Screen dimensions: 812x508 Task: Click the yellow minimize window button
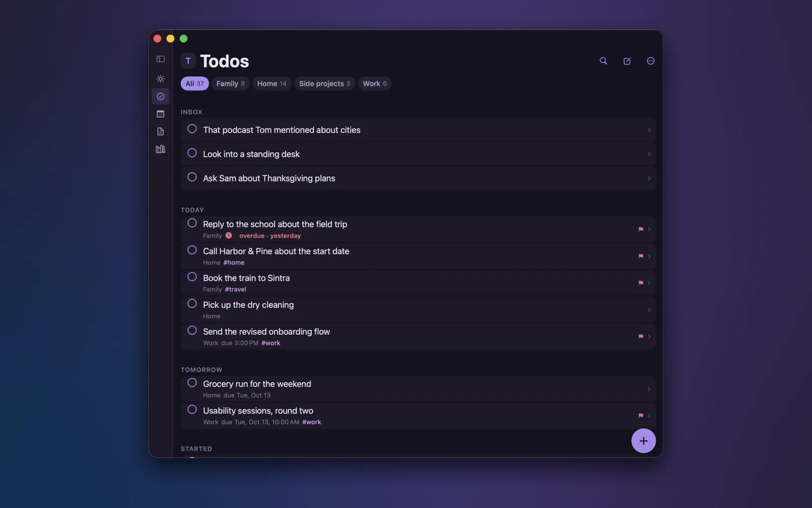171,39
